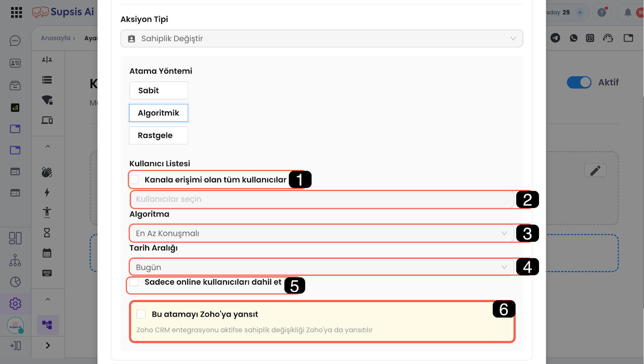
Task: Click the lightning bolt sidebar icon
Action: (47, 192)
